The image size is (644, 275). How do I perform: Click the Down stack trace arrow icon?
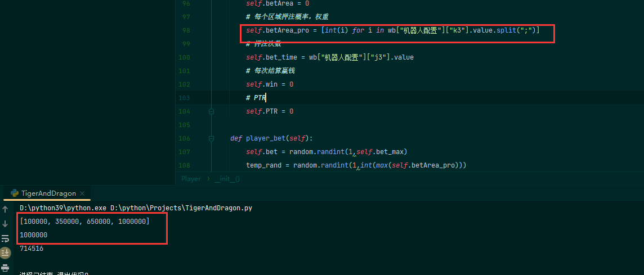tap(5, 224)
